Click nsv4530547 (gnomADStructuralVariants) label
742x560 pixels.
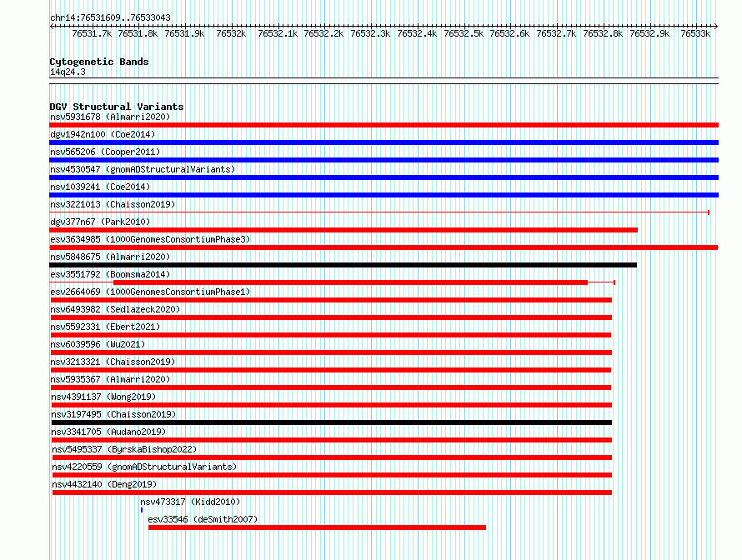[143, 169]
